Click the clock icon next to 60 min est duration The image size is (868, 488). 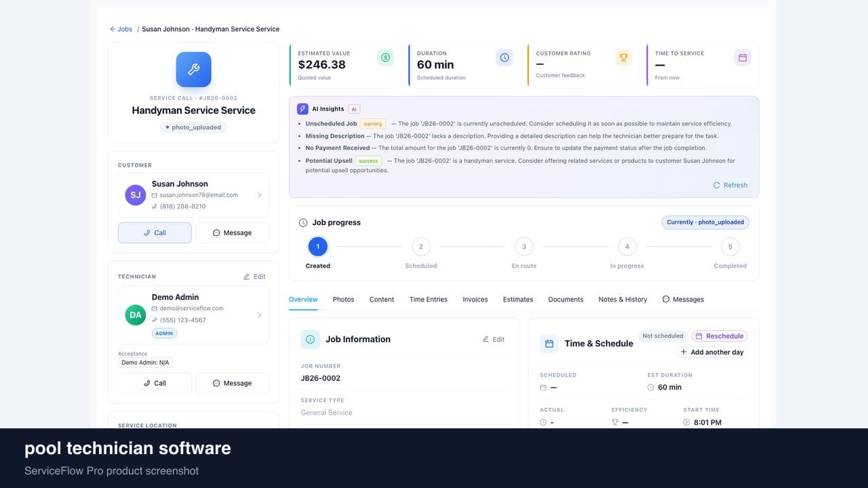coord(651,388)
